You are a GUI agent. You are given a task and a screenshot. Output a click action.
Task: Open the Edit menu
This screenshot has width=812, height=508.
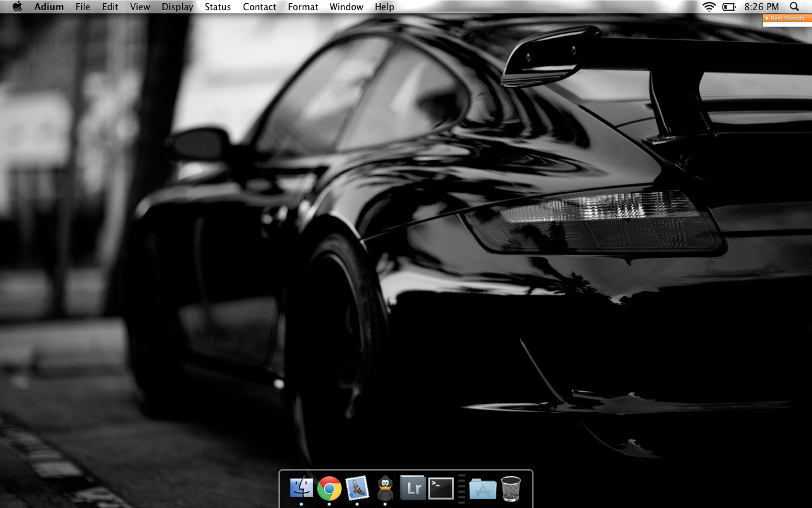110,7
